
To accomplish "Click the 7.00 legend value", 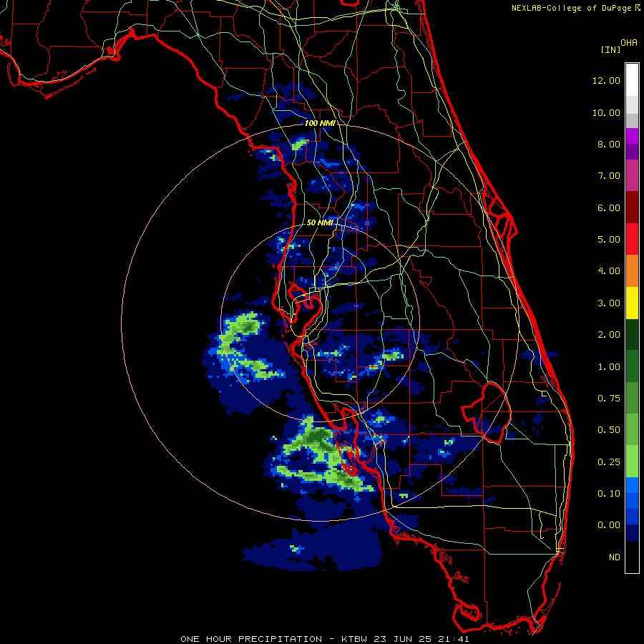I will [609, 176].
